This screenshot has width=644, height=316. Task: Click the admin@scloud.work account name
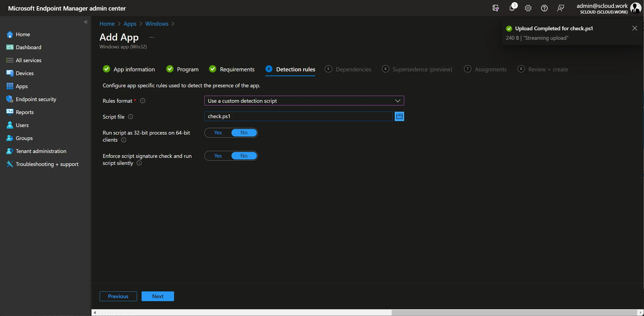602,6
